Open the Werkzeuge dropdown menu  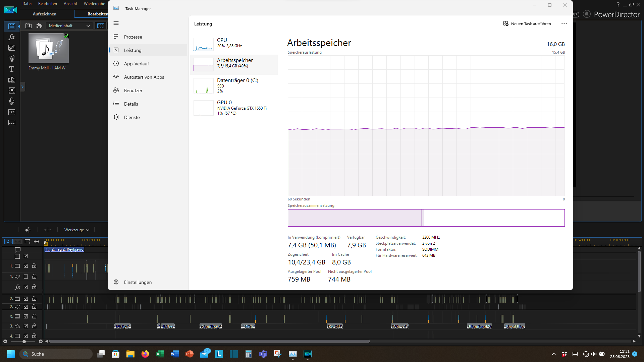tap(76, 230)
